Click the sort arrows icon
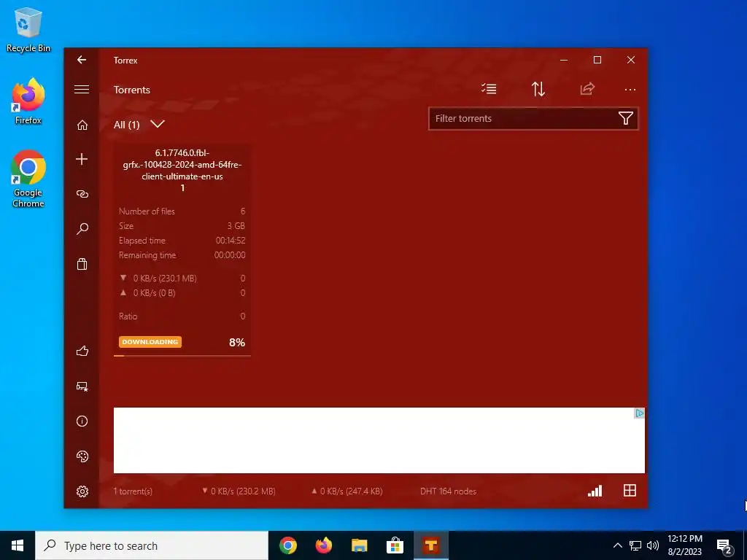The image size is (747, 560). 538,89
